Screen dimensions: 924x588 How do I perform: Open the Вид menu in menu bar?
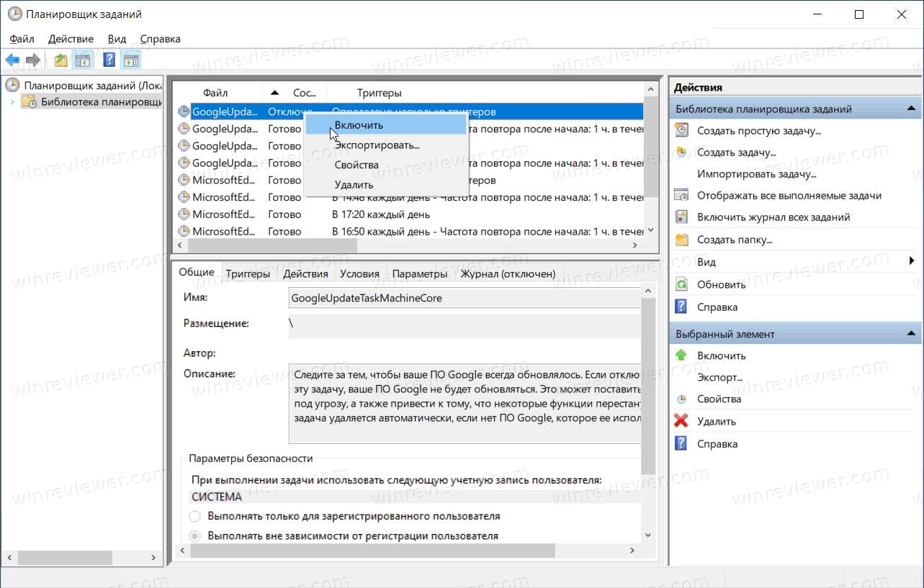117,39
